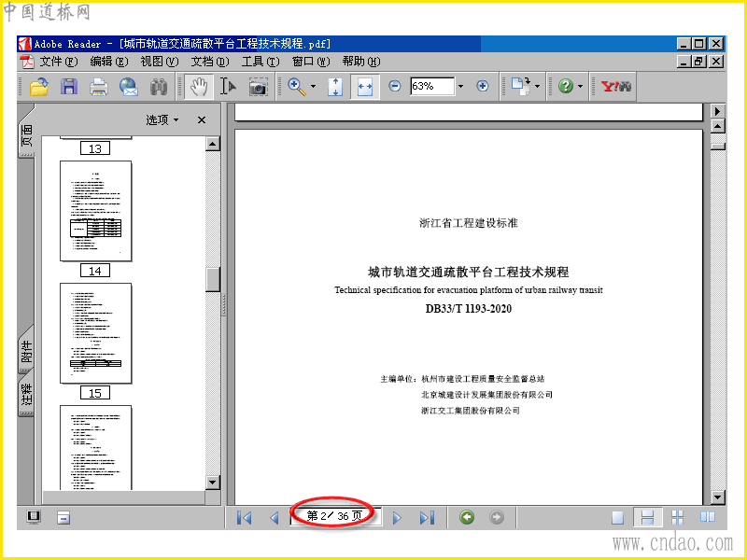
Task: Set Fit Page view mode
Action: pos(335,87)
